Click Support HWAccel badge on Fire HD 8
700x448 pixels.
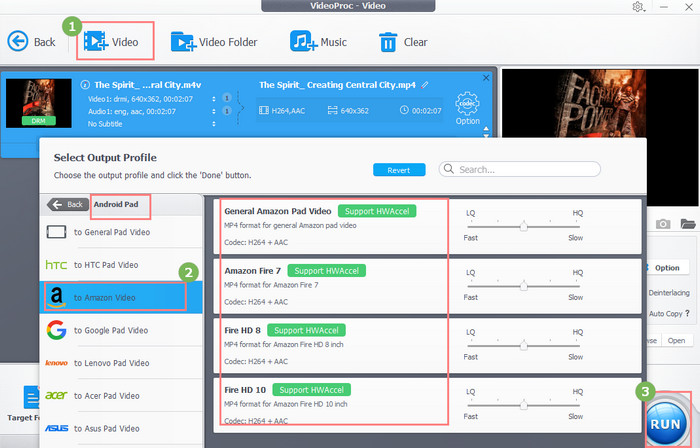pyautogui.click(x=306, y=330)
